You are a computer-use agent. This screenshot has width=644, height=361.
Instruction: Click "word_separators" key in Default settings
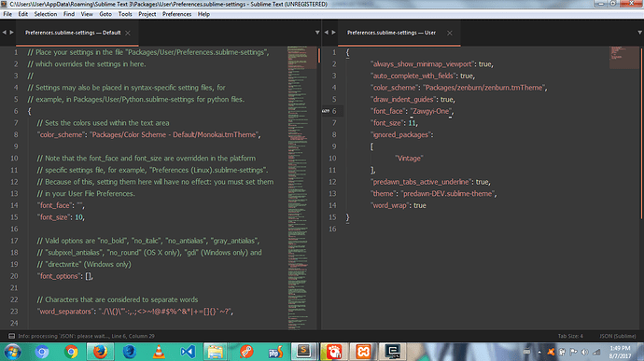click(x=65, y=312)
